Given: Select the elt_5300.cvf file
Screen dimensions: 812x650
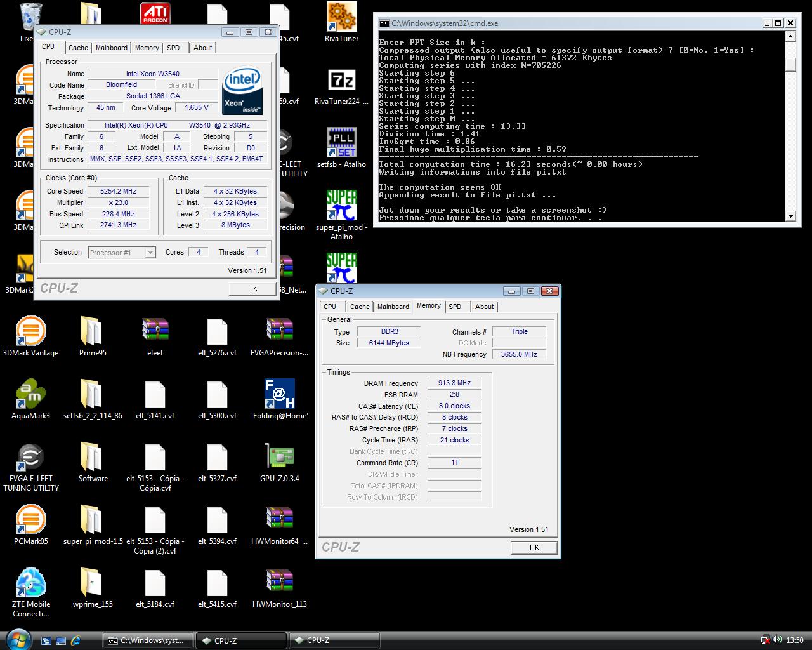Looking at the screenshot, I should [x=217, y=400].
